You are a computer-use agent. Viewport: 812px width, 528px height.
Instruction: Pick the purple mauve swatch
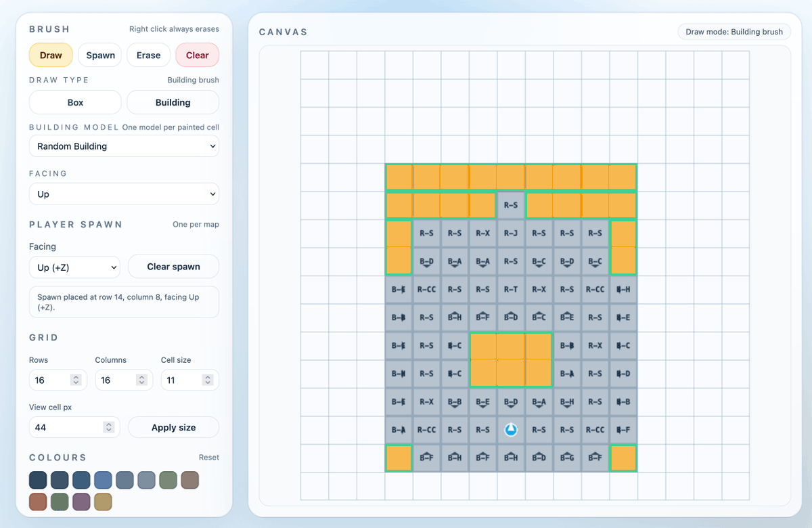pos(81,502)
